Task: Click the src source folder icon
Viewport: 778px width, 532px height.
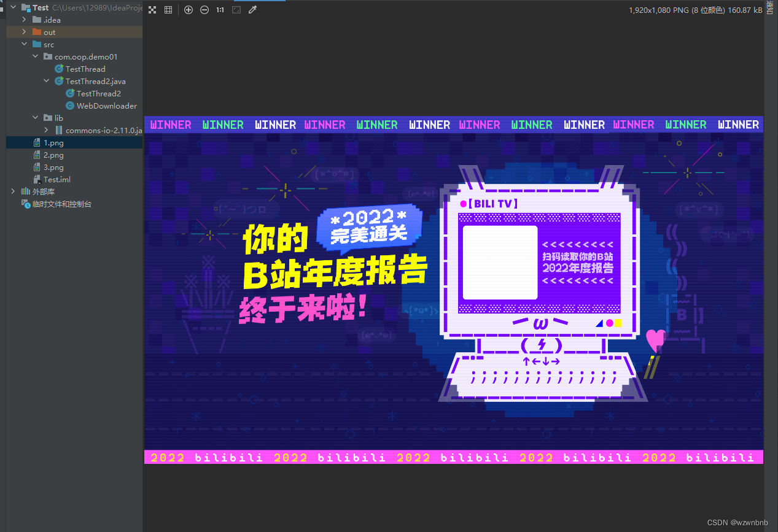Action: click(37, 44)
